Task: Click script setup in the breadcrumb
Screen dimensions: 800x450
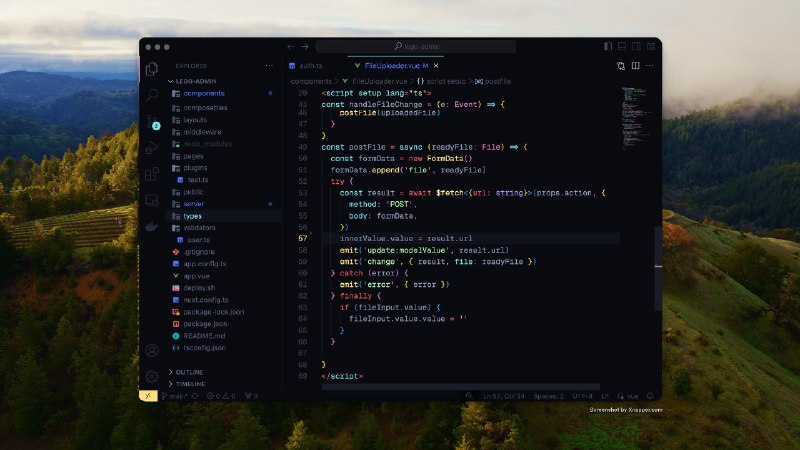Action: point(446,81)
